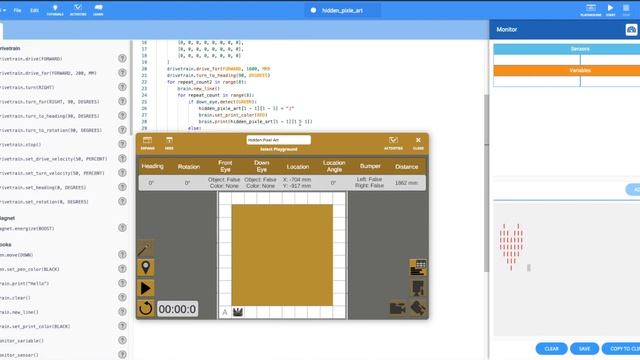Save the print console output
This screenshot has width=640, height=360.
point(584,349)
